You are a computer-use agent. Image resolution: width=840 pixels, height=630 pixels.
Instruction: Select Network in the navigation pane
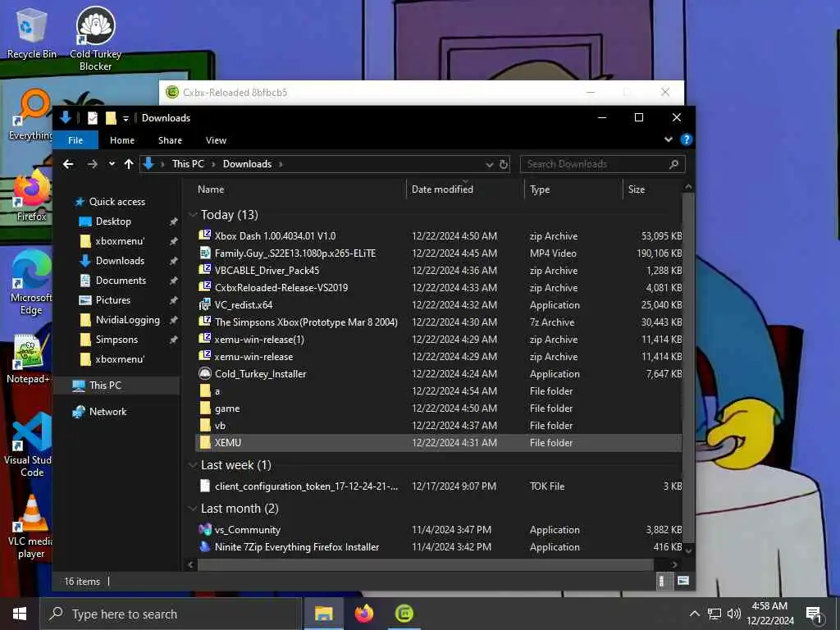[107, 412]
